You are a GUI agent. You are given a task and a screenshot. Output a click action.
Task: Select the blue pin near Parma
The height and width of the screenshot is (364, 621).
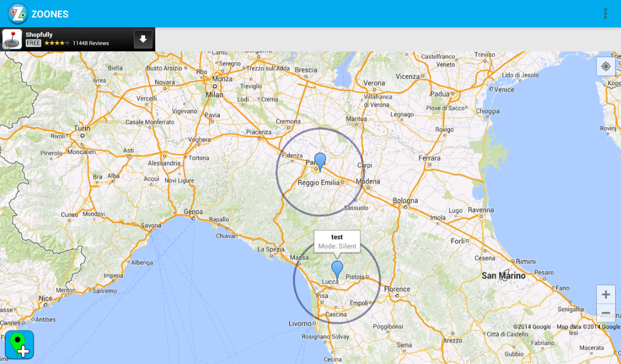[320, 162]
